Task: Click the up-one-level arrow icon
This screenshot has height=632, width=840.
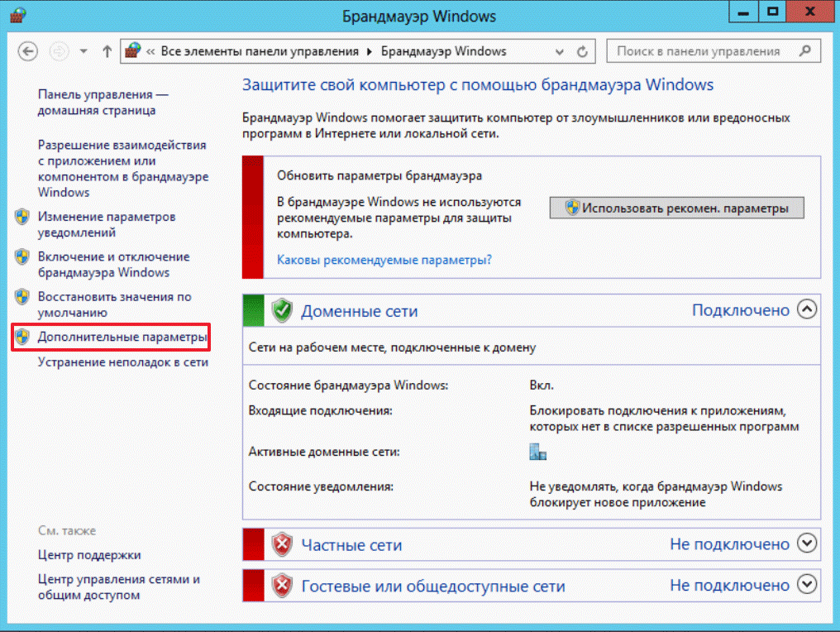Action: (107, 51)
